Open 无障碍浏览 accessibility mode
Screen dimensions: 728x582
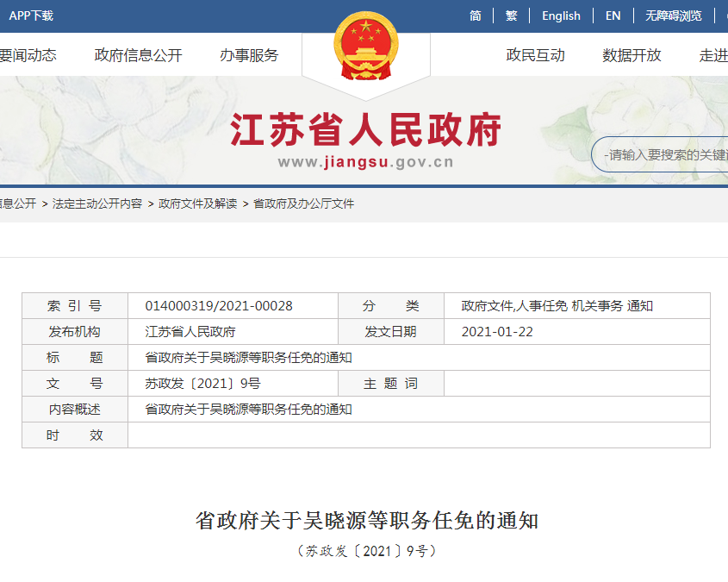673,16
